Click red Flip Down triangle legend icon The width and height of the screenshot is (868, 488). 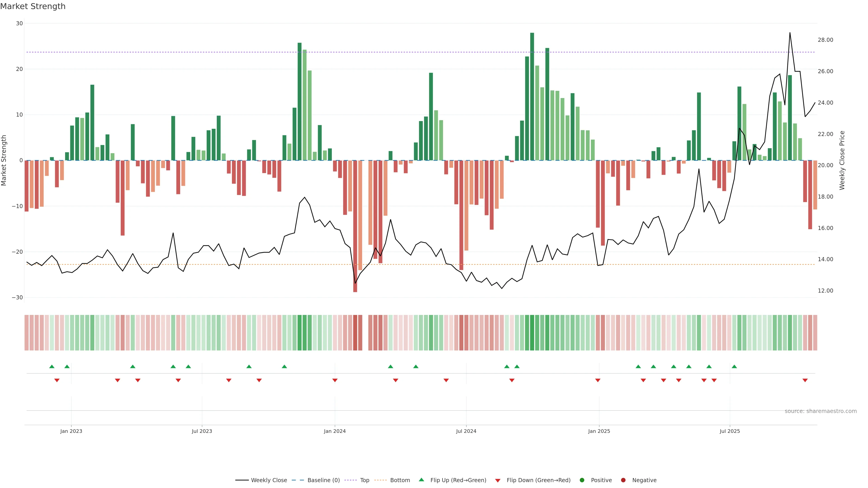pyautogui.click(x=498, y=480)
